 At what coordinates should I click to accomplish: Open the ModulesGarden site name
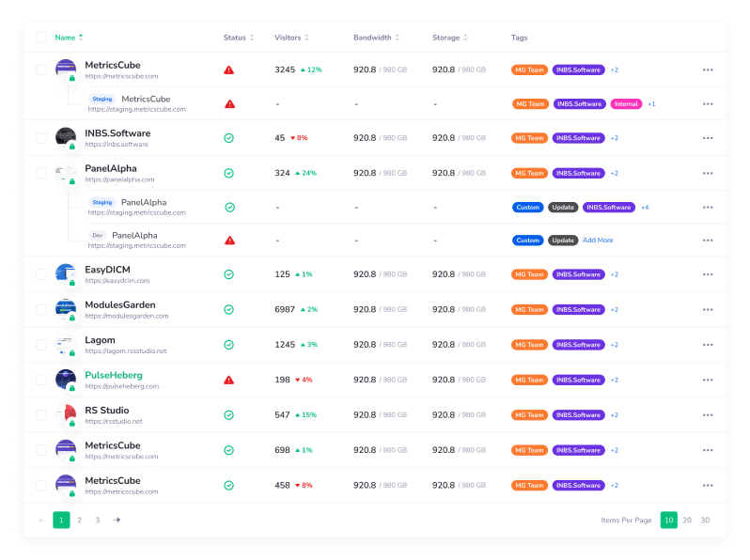(120, 304)
